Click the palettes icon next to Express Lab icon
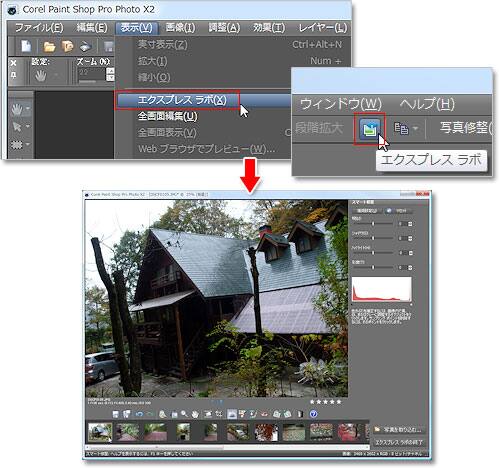The height and width of the screenshot is (468, 499). [x=401, y=128]
